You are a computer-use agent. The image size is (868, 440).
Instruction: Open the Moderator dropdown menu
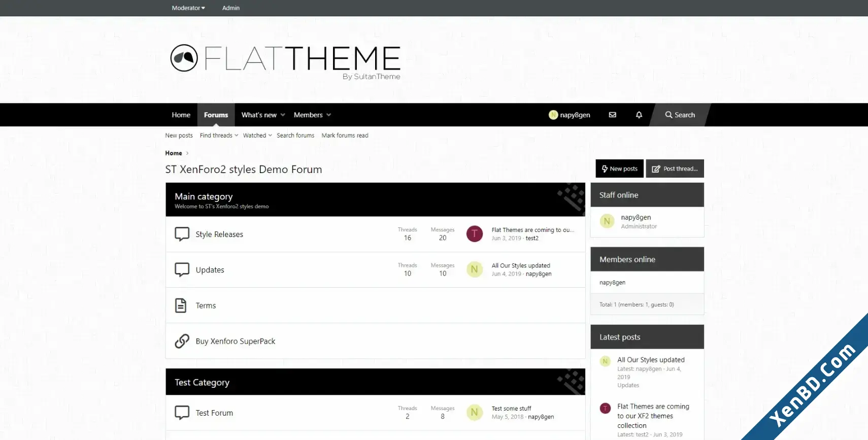pos(188,8)
